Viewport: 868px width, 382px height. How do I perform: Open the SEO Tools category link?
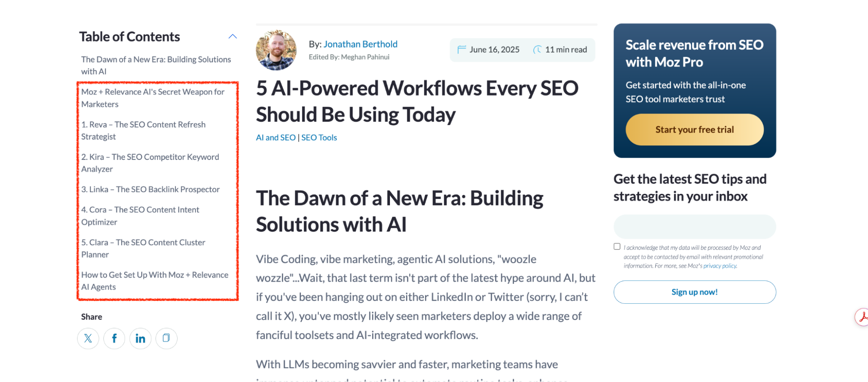319,137
